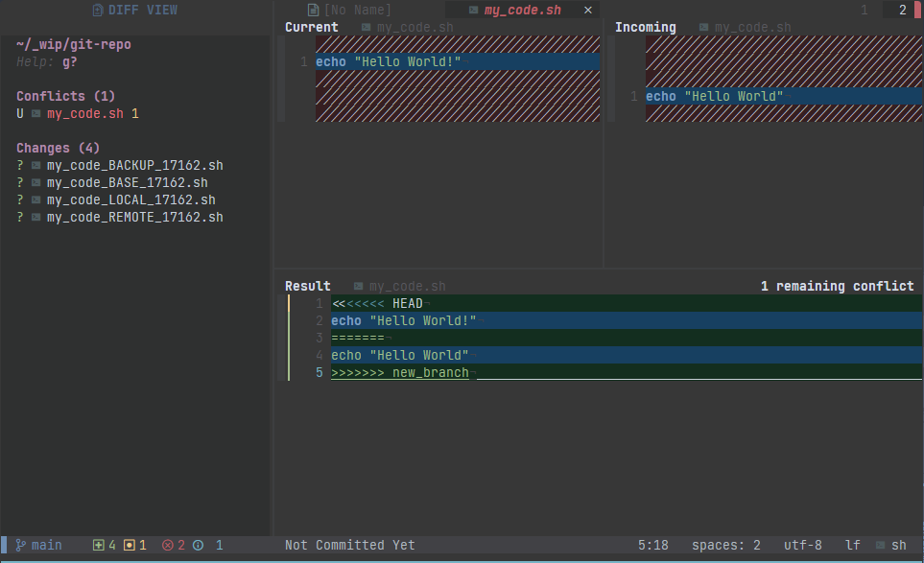Place cursor on Incoming pane echo "Hello World" line
The image size is (924, 563).
tap(784, 96)
